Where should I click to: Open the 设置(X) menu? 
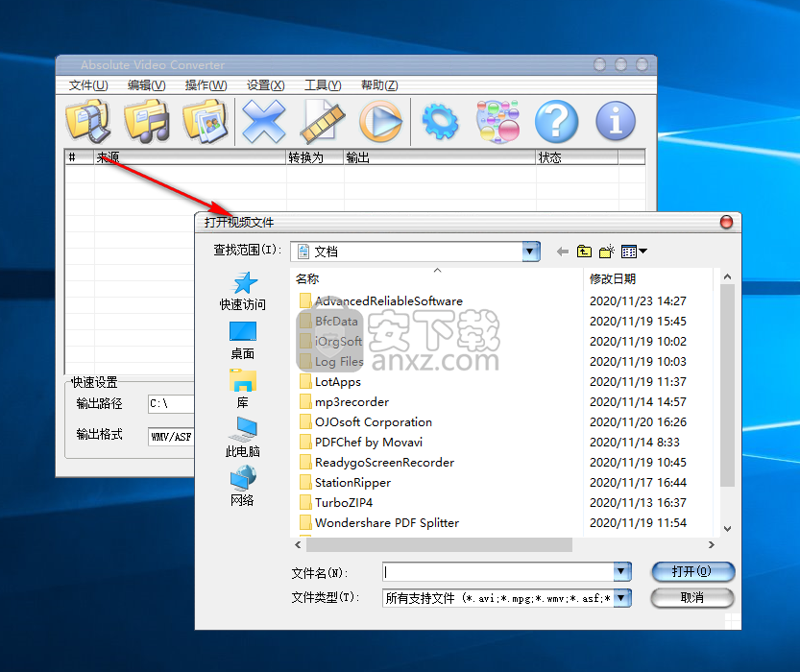pyautogui.click(x=265, y=85)
